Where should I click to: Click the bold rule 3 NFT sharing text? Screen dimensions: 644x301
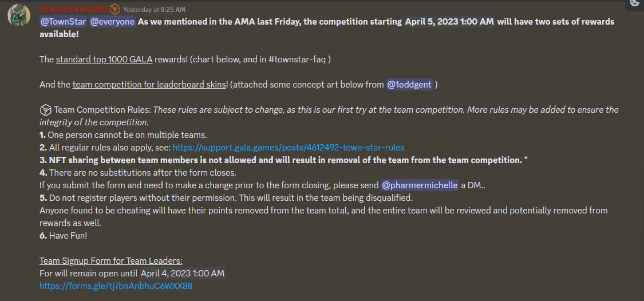coord(286,160)
